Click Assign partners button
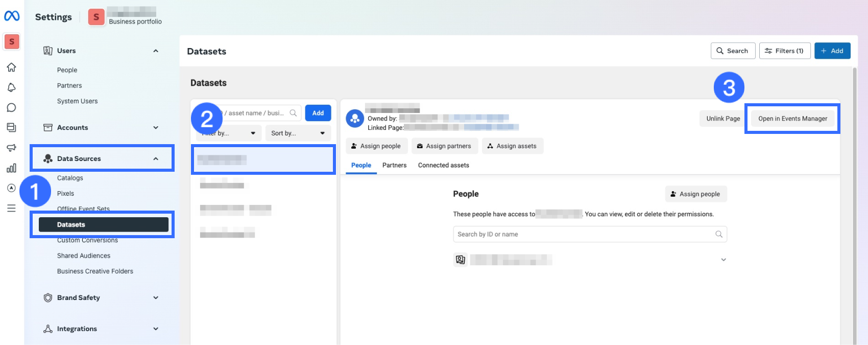The height and width of the screenshot is (345, 868). (445, 146)
